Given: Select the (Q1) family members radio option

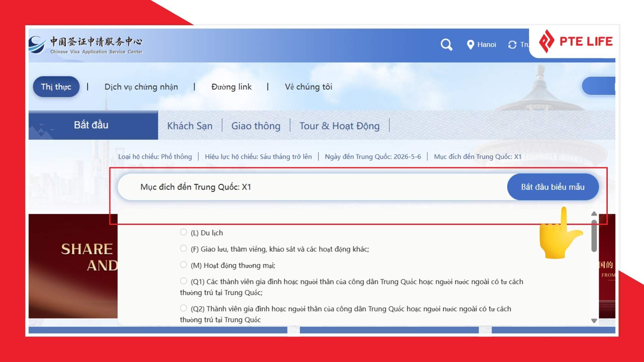Looking at the screenshot, I should click(x=183, y=281).
